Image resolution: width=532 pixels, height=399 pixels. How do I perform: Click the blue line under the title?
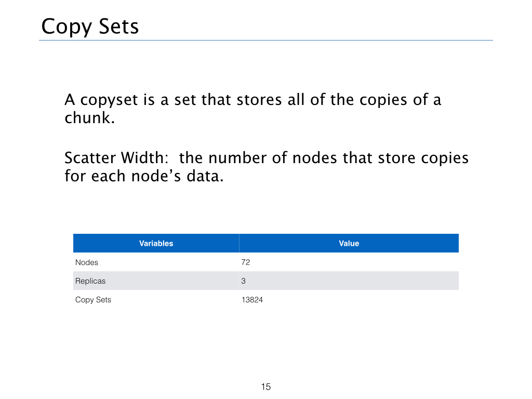point(266,41)
